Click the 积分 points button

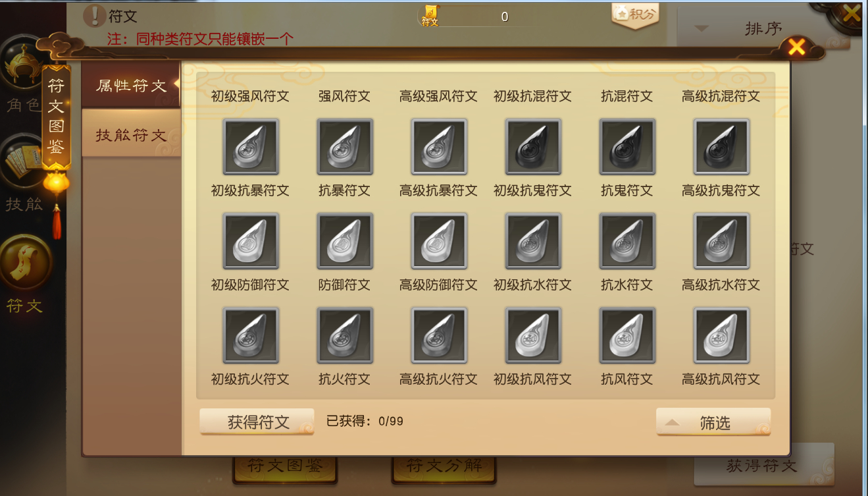(635, 14)
